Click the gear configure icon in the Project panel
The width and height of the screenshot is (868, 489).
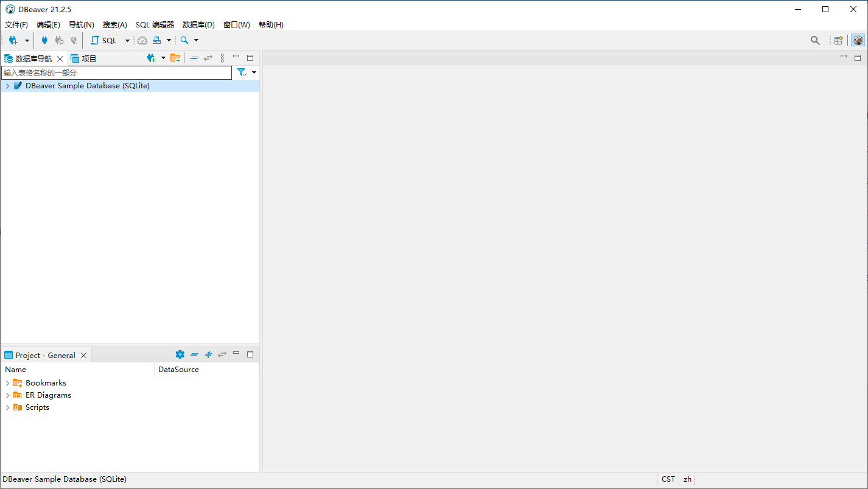180,354
